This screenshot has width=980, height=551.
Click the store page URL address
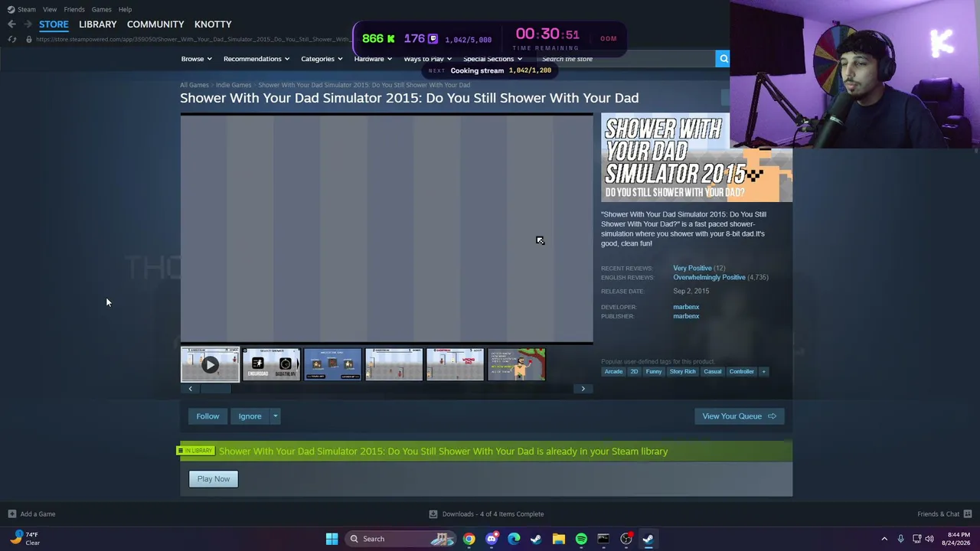click(193, 39)
